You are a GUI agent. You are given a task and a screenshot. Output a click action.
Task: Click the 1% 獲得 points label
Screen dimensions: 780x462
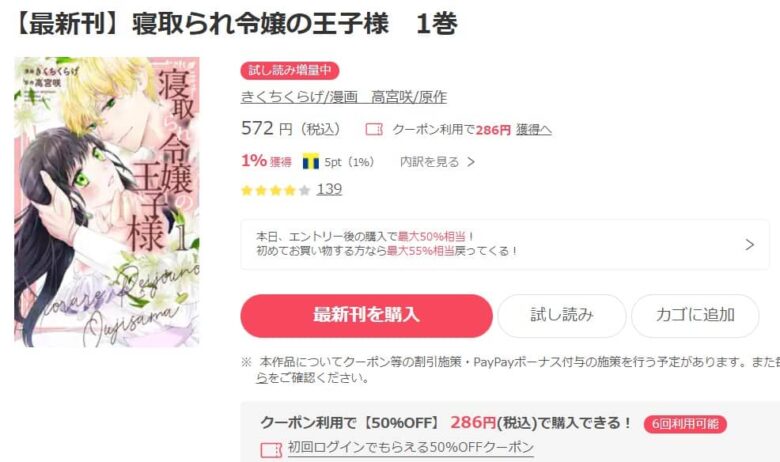pos(266,161)
